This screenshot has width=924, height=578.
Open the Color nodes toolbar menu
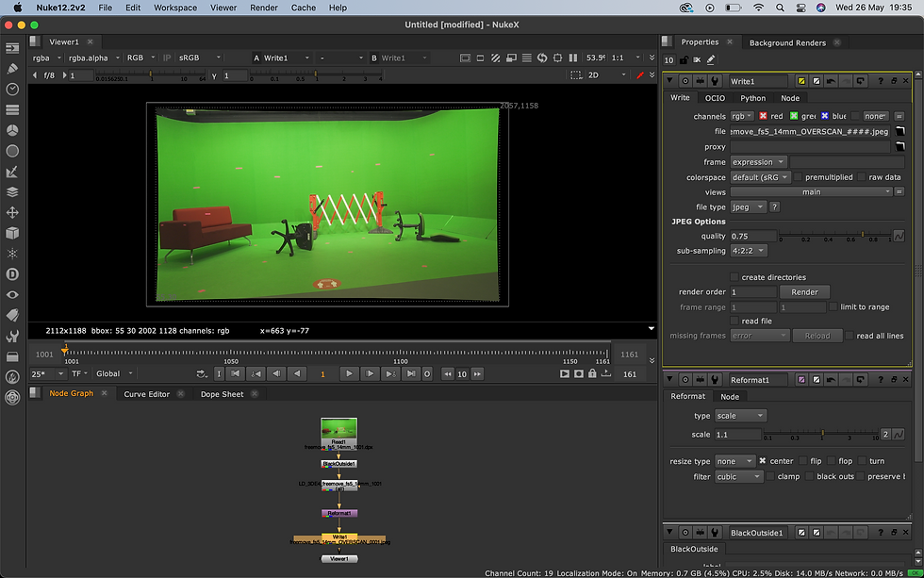tap(12, 130)
